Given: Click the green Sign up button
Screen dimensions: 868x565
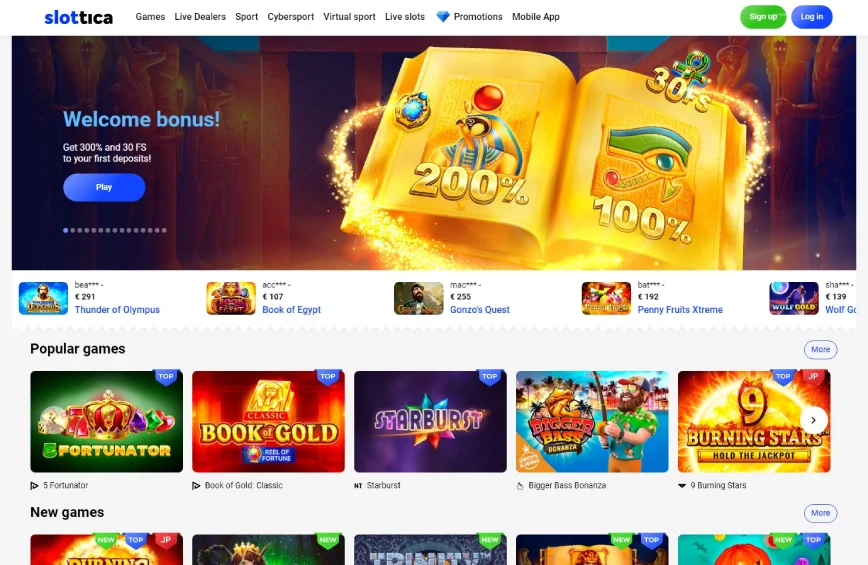Looking at the screenshot, I should pos(763,17).
